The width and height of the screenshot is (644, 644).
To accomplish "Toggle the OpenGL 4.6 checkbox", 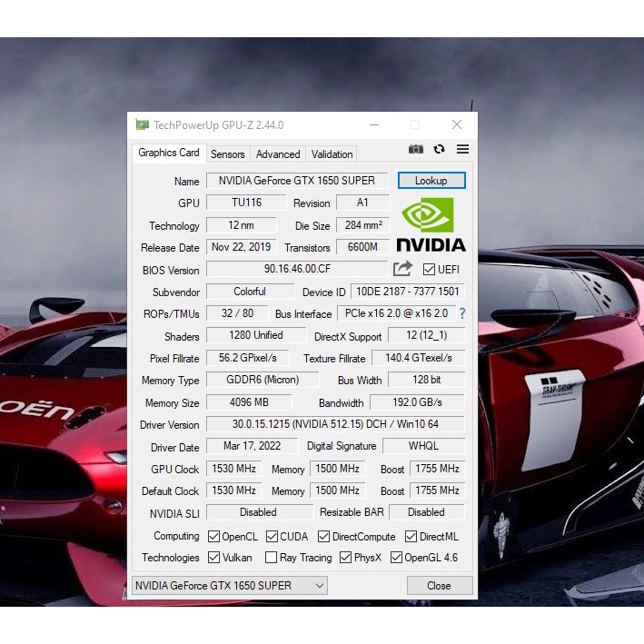I will tap(396, 558).
